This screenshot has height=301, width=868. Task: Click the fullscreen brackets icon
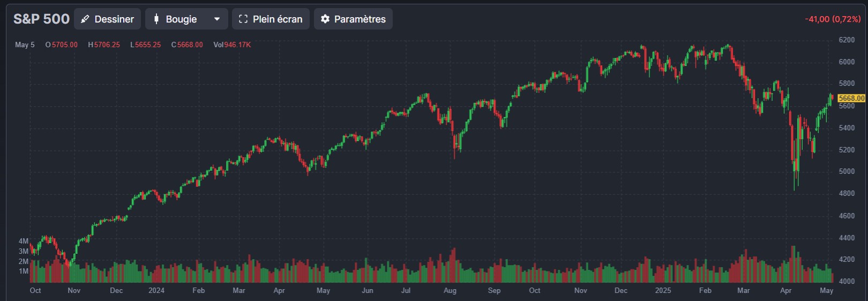[243, 19]
